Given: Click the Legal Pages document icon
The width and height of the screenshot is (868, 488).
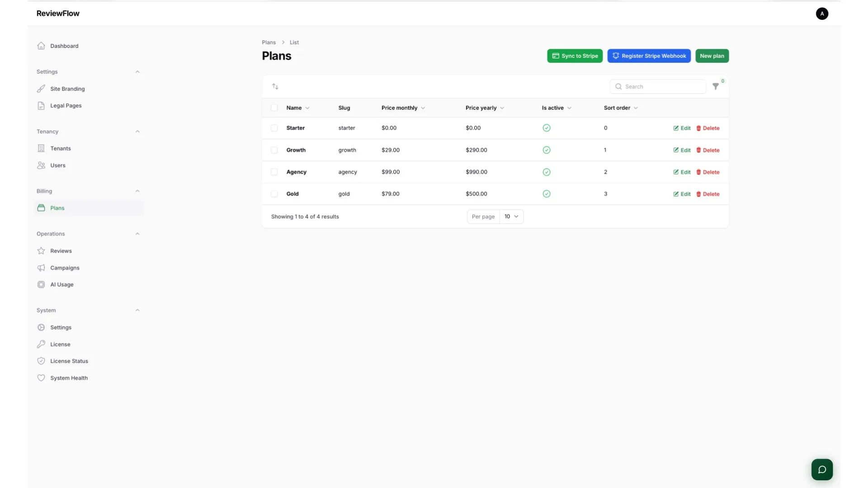Looking at the screenshot, I should click(x=41, y=105).
